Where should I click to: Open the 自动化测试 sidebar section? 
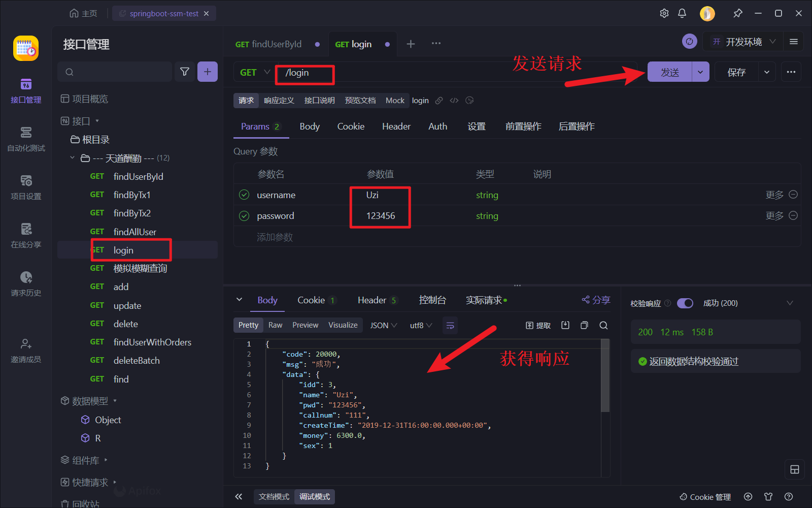point(26,140)
